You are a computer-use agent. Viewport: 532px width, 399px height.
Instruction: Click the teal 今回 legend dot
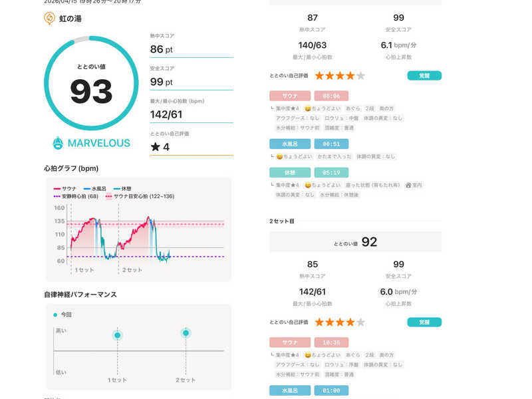click(55, 315)
